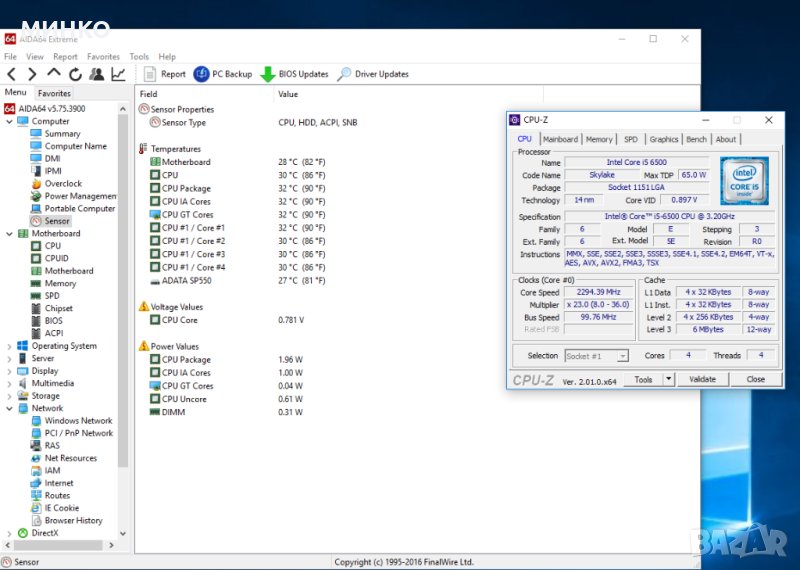Screen dimensions: 800x570
Task: Click the Validate button in CPU-Z
Action: tap(703, 379)
